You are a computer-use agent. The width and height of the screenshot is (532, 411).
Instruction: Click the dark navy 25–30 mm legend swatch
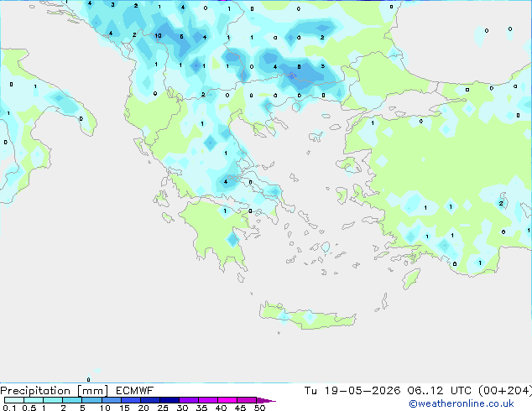pyautogui.click(x=170, y=400)
